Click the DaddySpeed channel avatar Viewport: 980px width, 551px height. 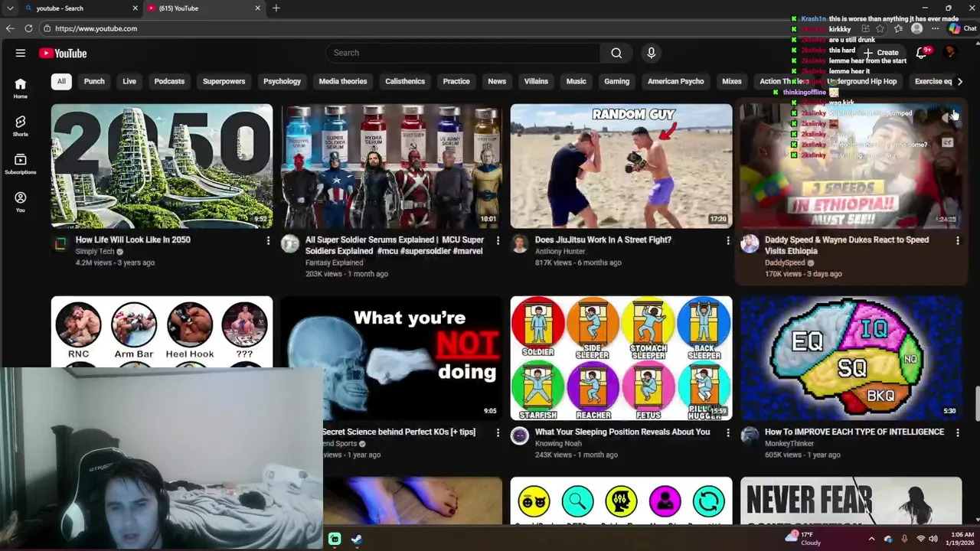pyautogui.click(x=750, y=244)
